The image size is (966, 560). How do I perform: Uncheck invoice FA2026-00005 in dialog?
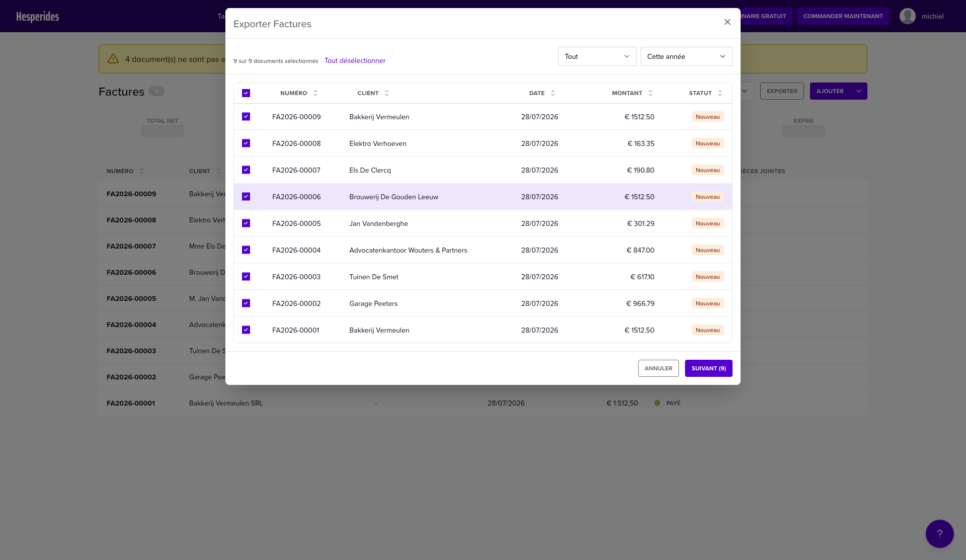(246, 223)
